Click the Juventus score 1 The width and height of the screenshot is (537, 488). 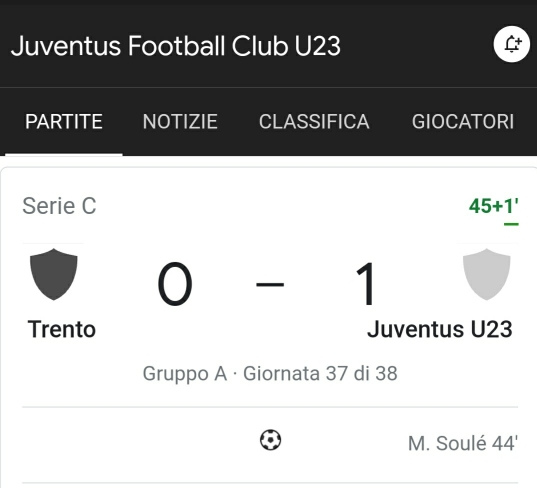pos(365,284)
